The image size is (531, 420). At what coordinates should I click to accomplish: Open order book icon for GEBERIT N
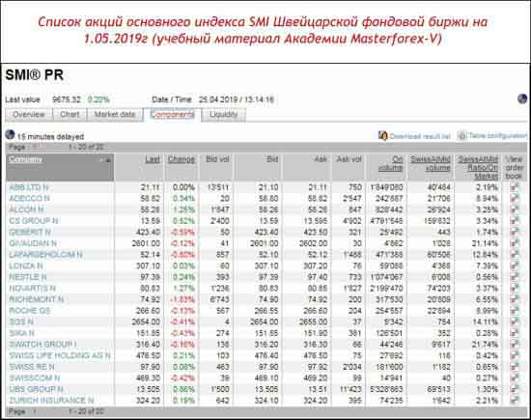click(x=515, y=232)
